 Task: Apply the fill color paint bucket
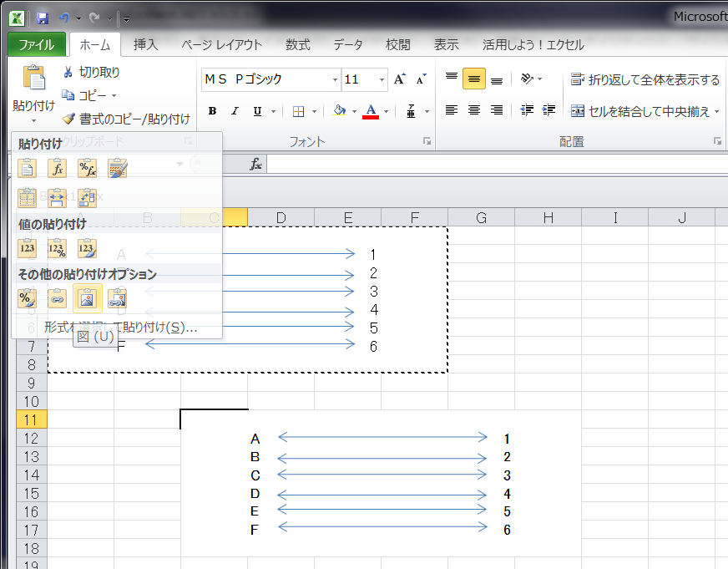coord(340,111)
